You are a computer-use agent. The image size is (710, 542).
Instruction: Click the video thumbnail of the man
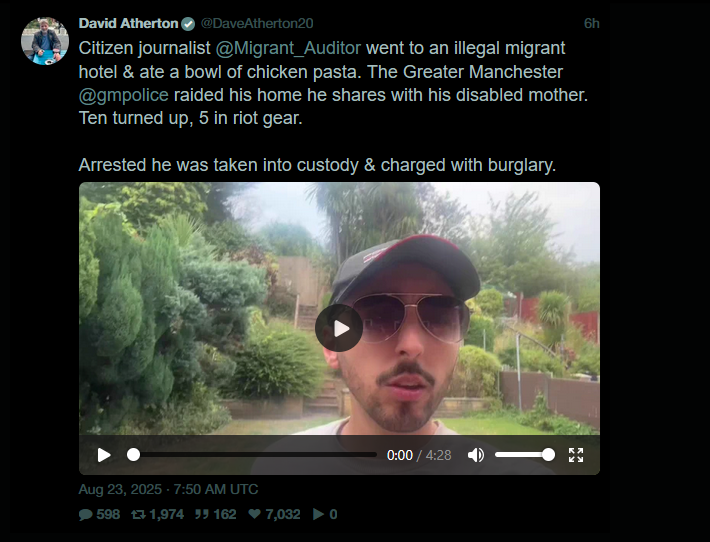click(x=339, y=308)
